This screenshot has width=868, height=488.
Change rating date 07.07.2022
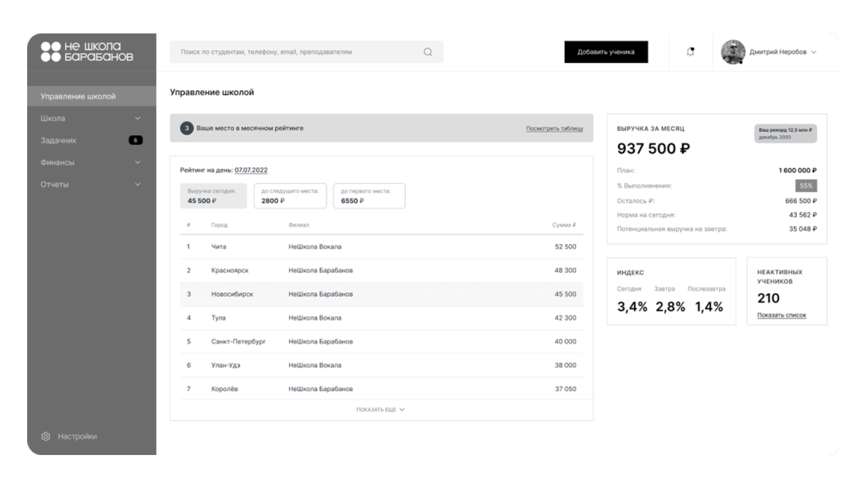coord(251,170)
